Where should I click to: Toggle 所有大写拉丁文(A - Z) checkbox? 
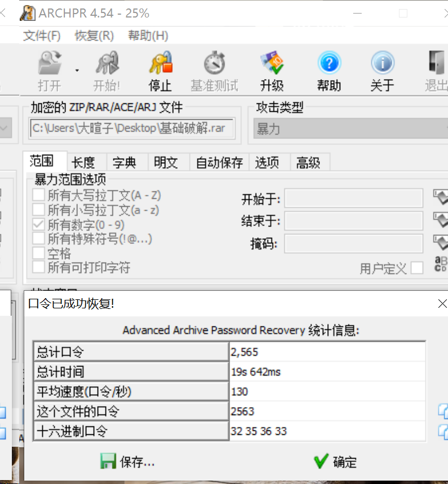pyautogui.click(x=38, y=195)
